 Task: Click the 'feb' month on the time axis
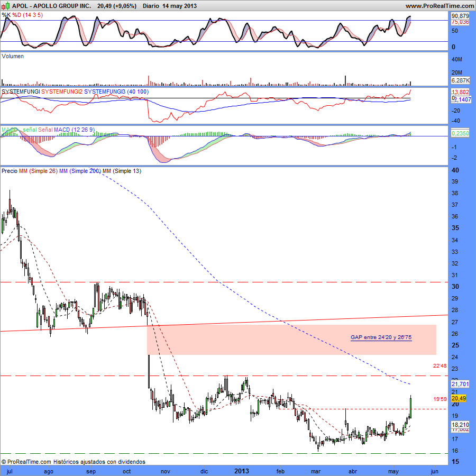click(280, 471)
